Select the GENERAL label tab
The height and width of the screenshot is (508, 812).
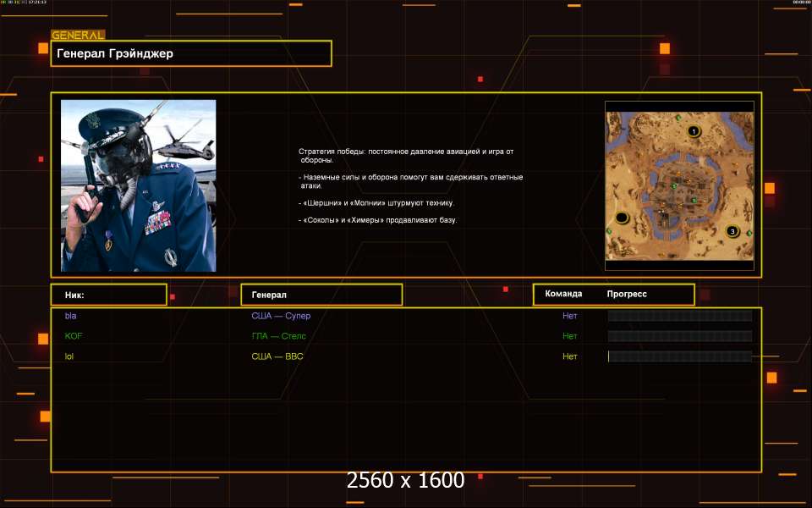[78, 36]
